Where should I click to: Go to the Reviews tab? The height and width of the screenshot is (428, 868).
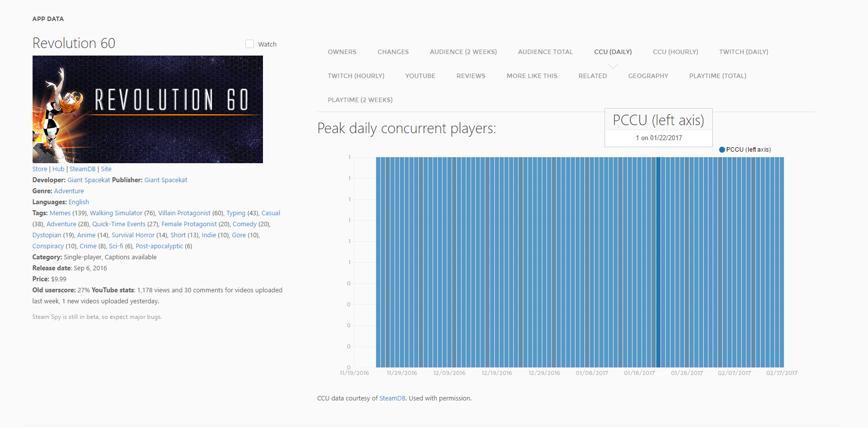point(471,76)
